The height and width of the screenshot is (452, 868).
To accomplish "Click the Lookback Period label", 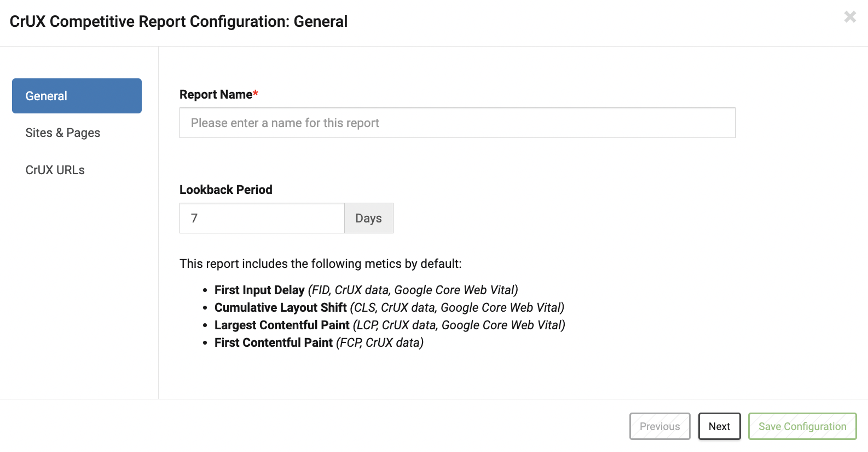I will 226,190.
